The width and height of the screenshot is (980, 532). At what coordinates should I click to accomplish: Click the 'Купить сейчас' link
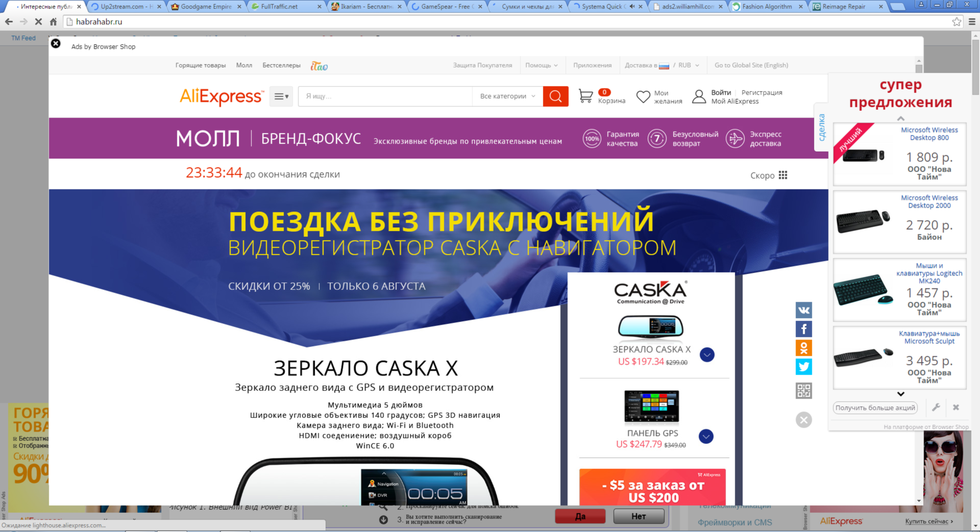pyautogui.click(x=929, y=521)
